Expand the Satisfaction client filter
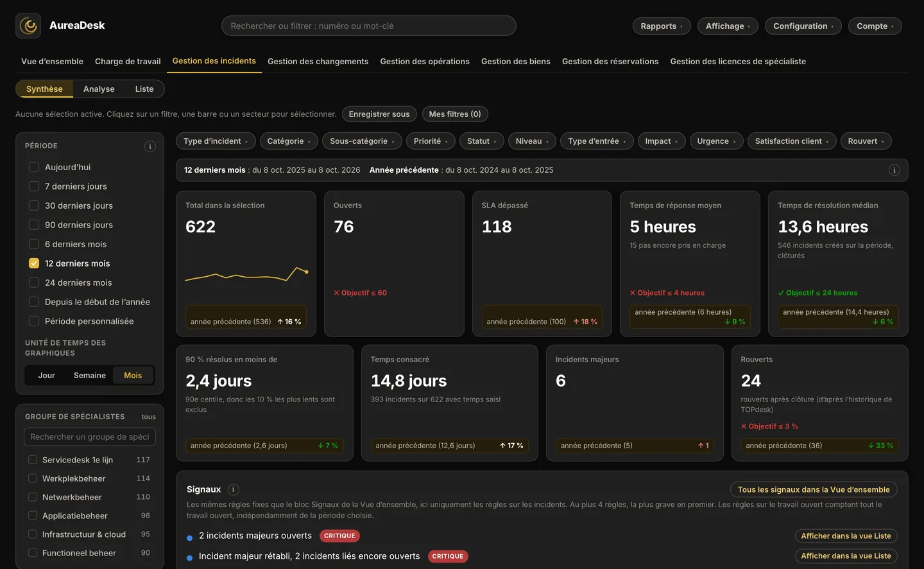This screenshot has width=924, height=569. point(792,141)
